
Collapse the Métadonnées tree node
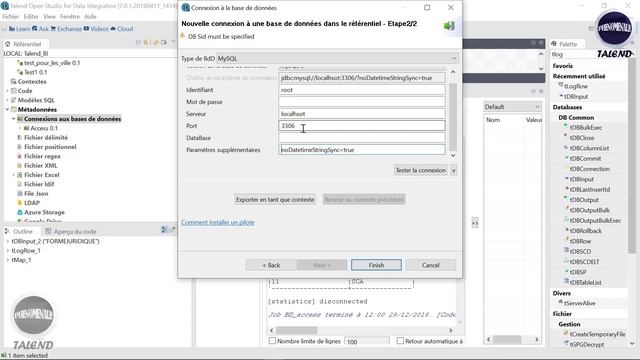(7, 109)
